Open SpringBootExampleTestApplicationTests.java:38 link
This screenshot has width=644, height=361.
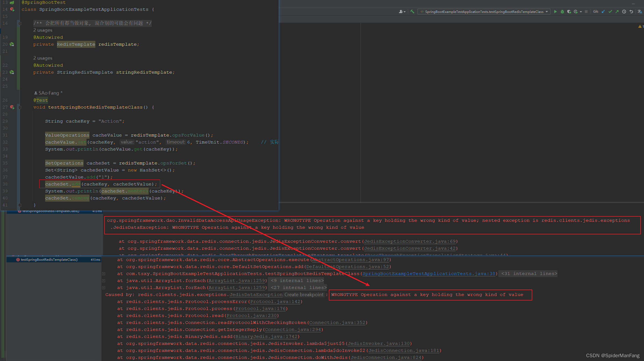[429, 274]
